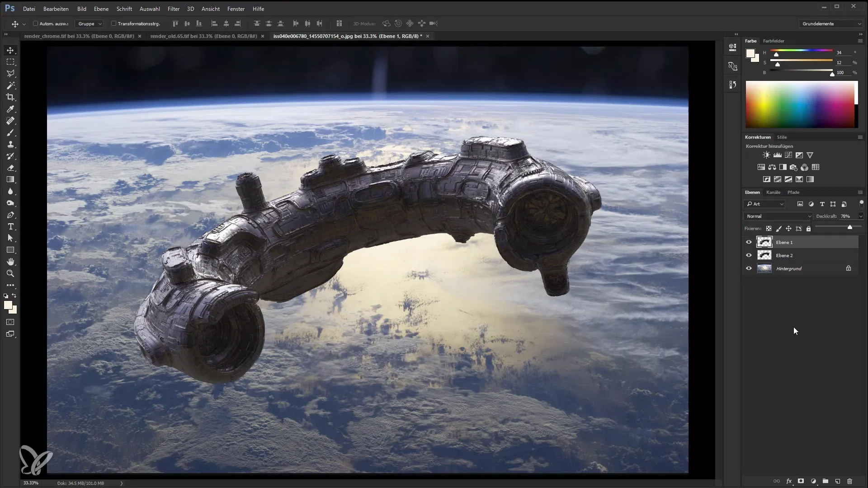Select the Gradient tool
The width and height of the screenshot is (868, 488).
click(x=10, y=179)
